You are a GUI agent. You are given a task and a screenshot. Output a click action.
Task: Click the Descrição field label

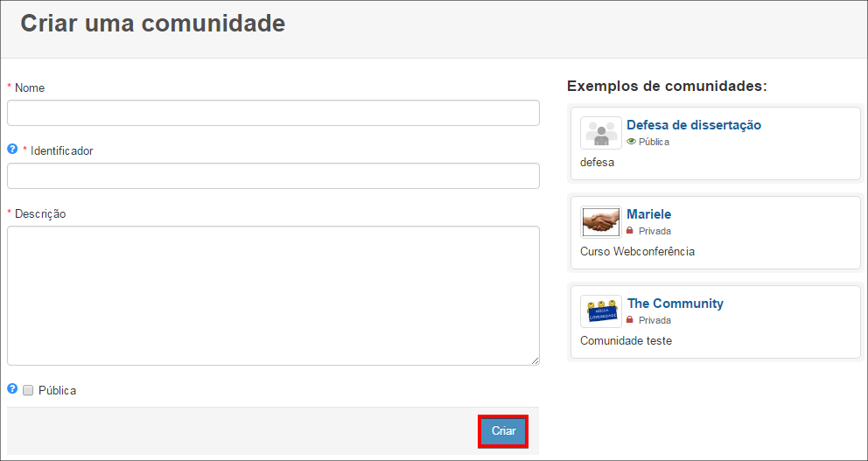(x=40, y=213)
